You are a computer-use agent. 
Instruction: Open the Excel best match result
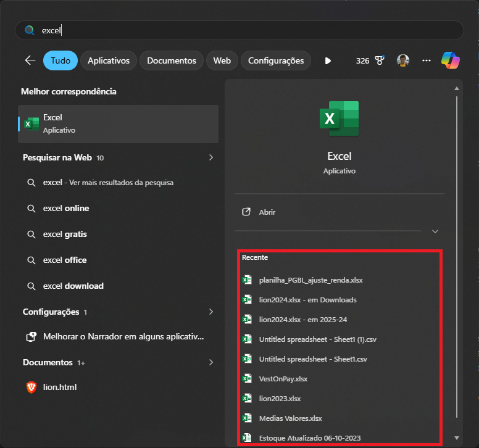point(119,124)
